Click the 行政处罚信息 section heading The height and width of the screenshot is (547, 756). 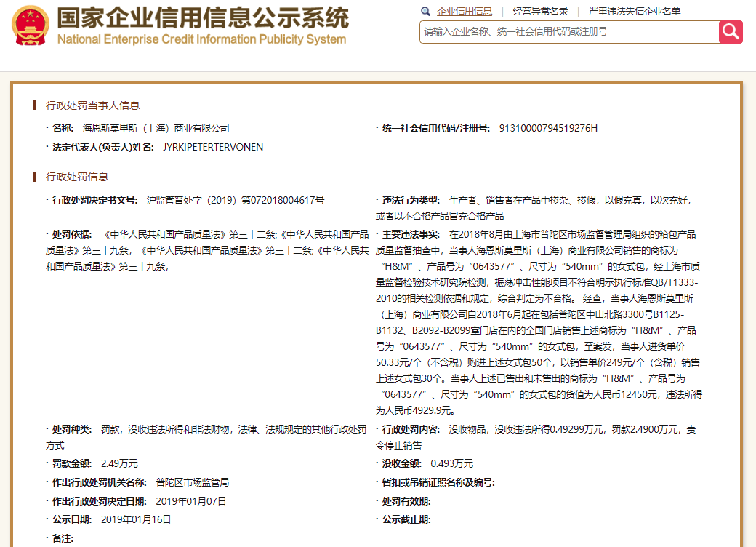click(77, 177)
